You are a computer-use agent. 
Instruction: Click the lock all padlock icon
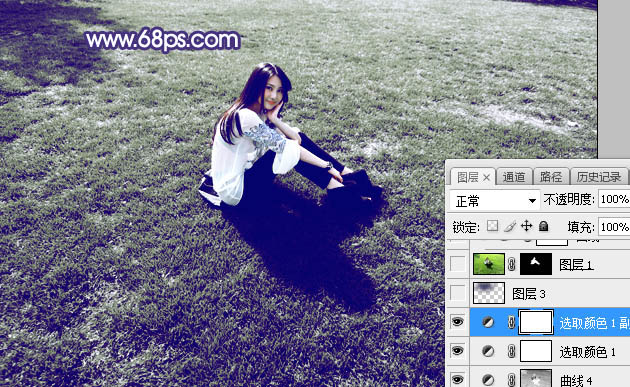point(543,226)
